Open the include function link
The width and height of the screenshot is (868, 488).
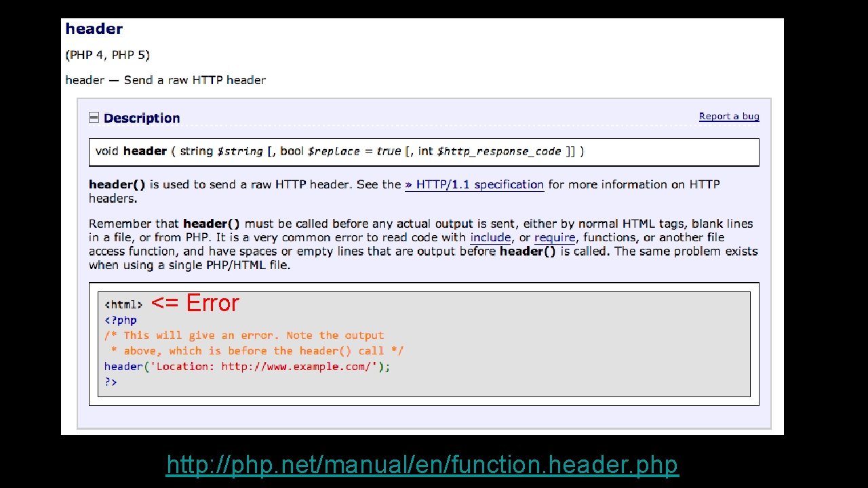pyautogui.click(x=490, y=238)
